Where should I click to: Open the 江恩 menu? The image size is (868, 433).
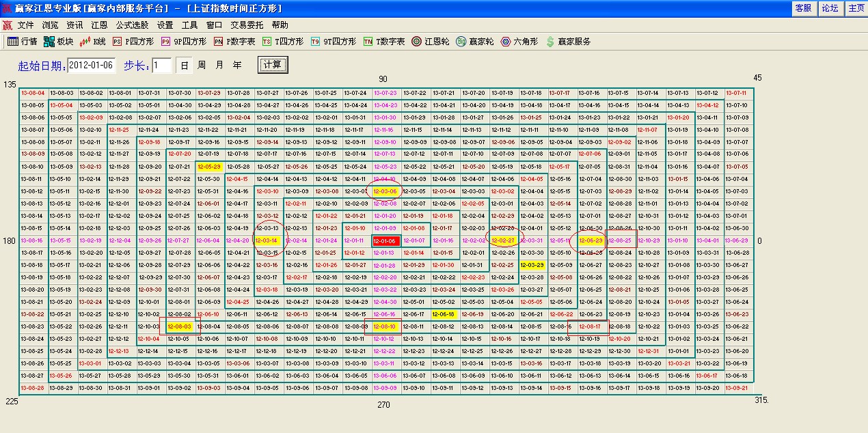[x=98, y=25]
